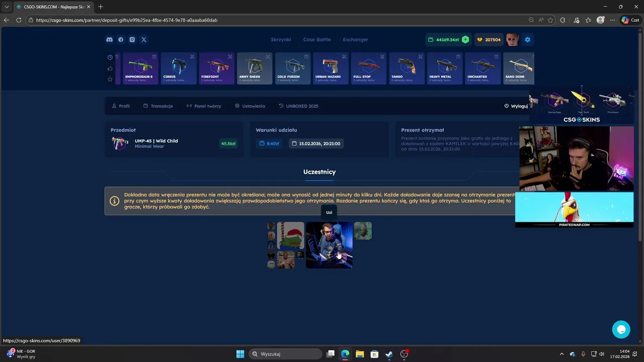The width and height of the screenshot is (644, 362).
Task: Open the chat support bubble
Action: point(621,329)
